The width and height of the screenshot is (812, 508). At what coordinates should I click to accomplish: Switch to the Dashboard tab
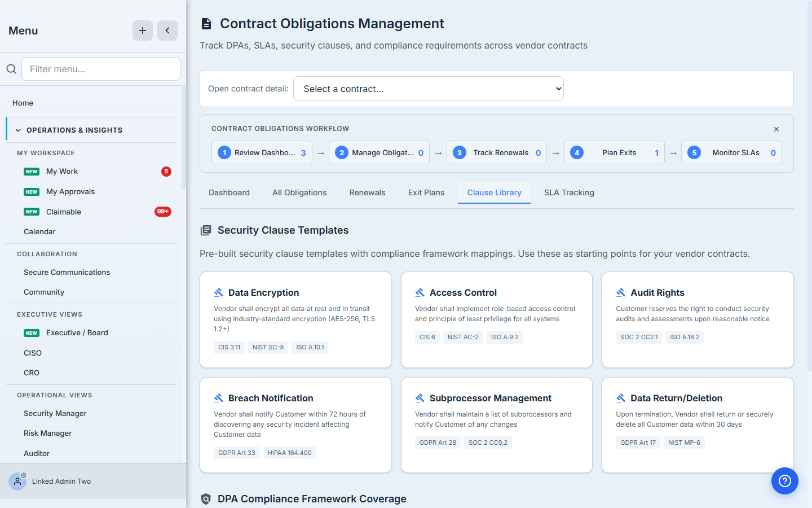coord(229,192)
